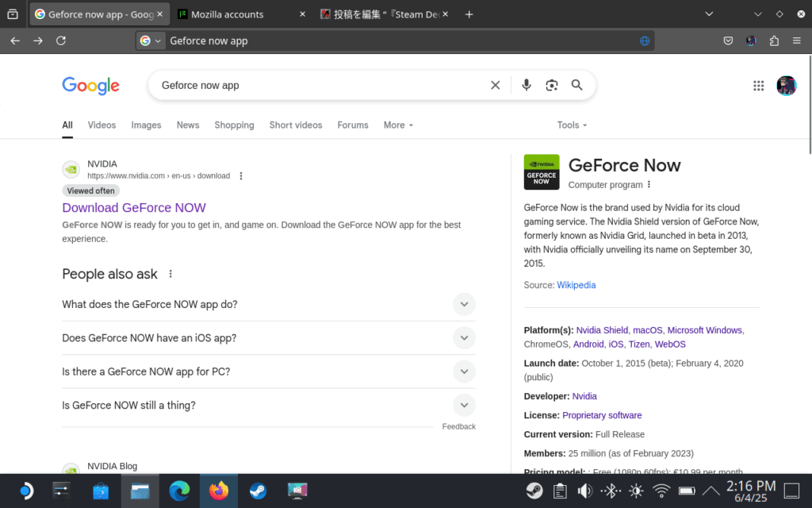Open the Firefox account icon in toolbar
812x508 pixels.
pyautogui.click(x=751, y=40)
